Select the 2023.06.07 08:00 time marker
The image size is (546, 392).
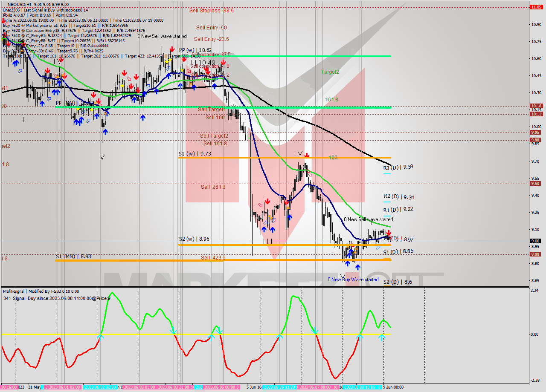point(316,387)
